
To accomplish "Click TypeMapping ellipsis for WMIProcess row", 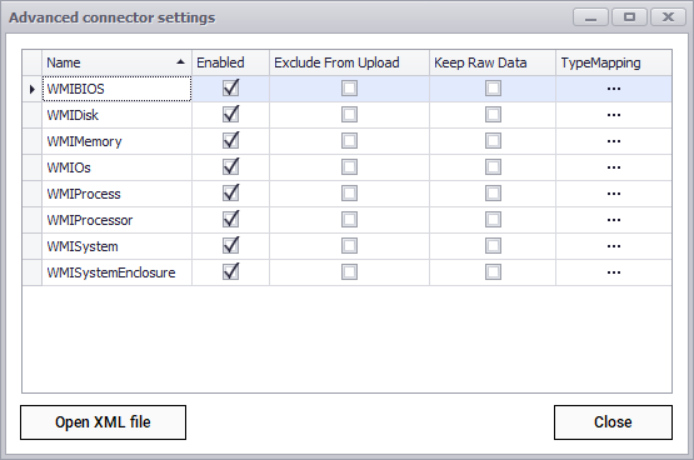I will pos(614,193).
